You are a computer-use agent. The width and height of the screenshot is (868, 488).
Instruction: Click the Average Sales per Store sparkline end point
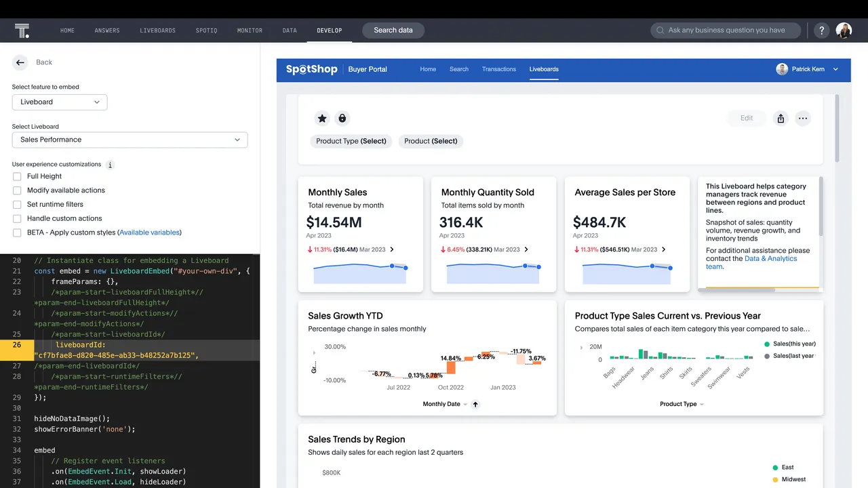click(x=671, y=268)
